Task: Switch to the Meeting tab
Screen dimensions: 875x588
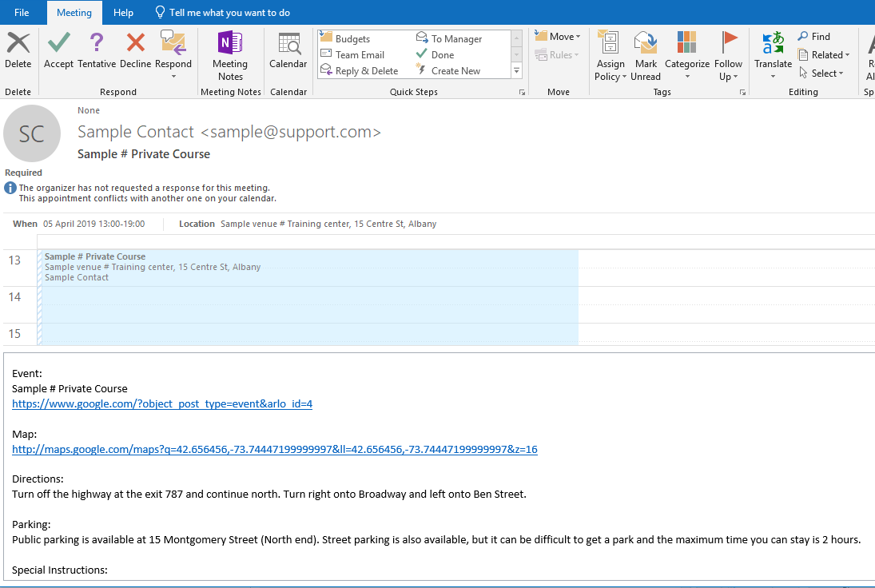Action: coord(74,12)
